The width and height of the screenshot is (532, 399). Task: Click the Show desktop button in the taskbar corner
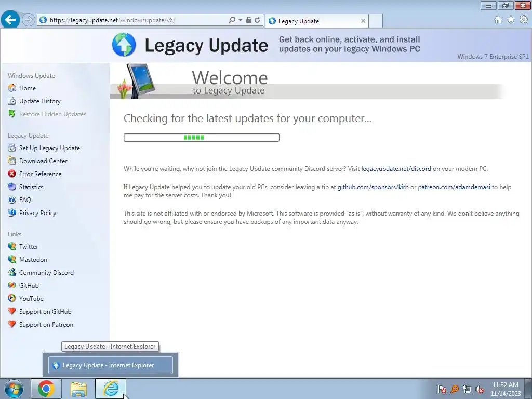[x=528, y=389]
